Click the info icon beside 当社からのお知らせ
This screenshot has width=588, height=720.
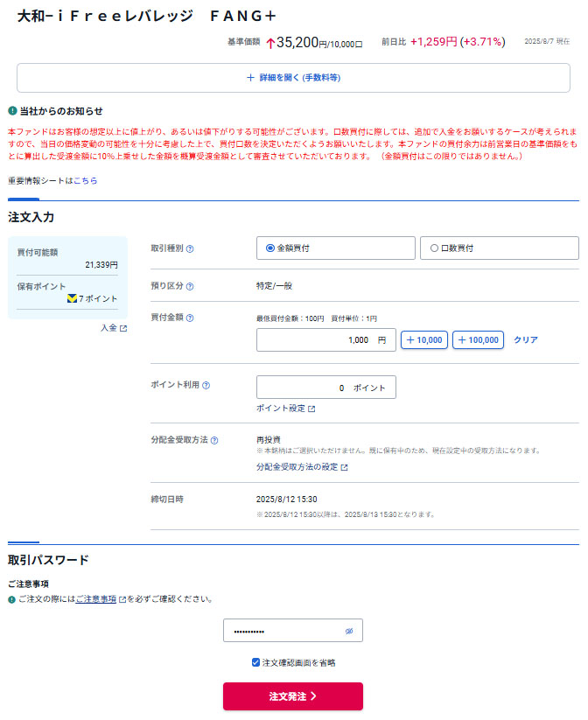click(x=12, y=111)
